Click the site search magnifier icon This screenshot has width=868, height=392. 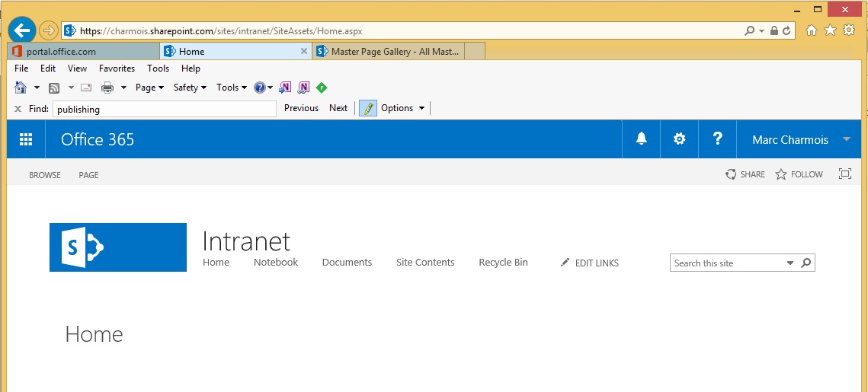tap(806, 263)
